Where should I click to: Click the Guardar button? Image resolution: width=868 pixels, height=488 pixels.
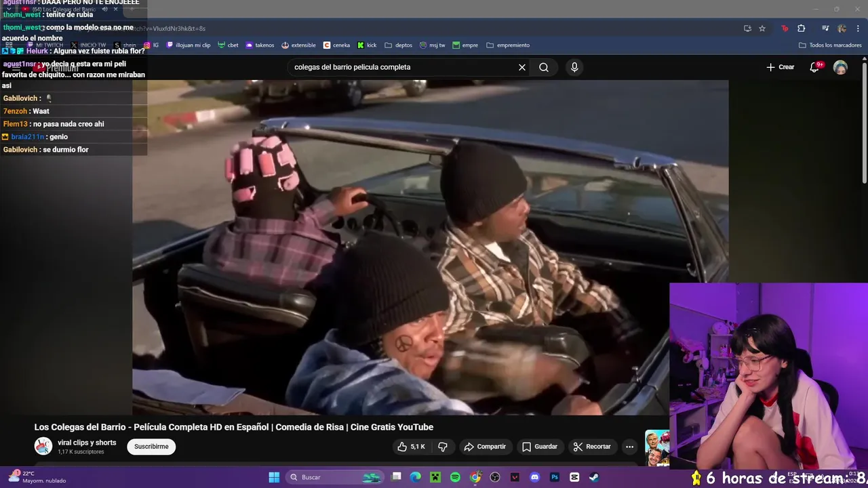(540, 447)
